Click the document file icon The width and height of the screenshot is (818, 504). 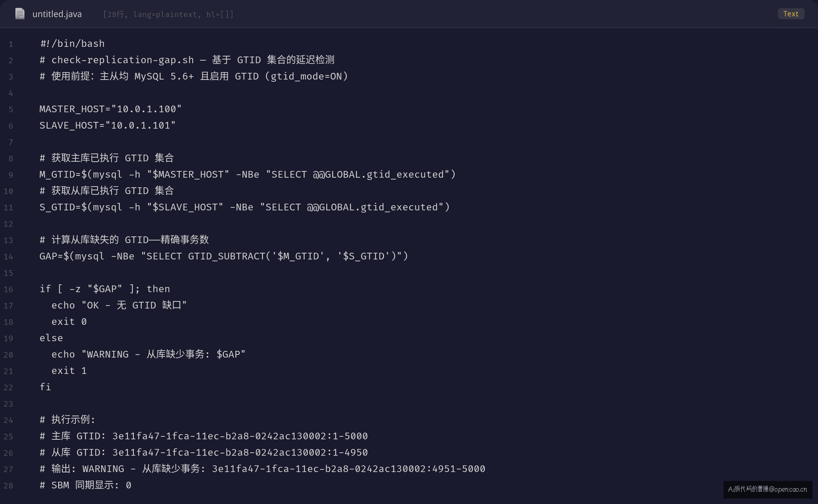[20, 14]
